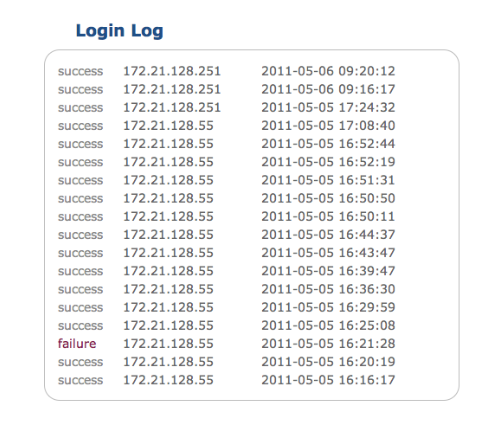Click timestamp 2011-05-05 16:50:50
Image resolution: width=491 pixels, height=437 pixels.
coord(328,198)
